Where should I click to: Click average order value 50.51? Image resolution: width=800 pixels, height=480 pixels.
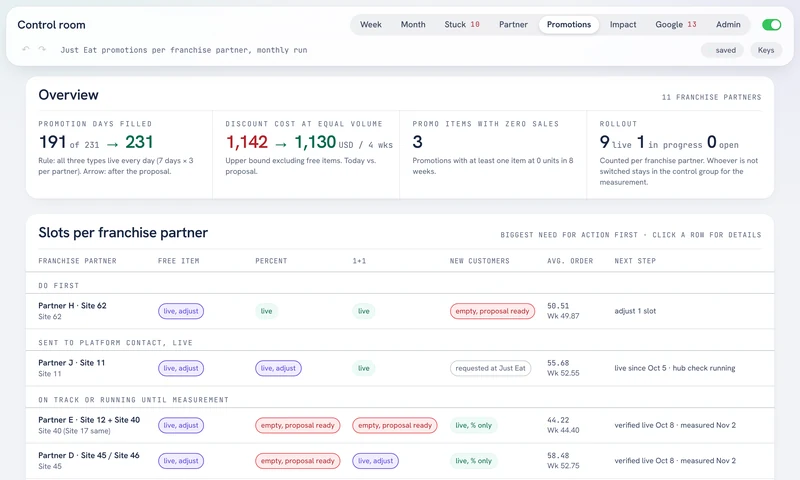558,306
